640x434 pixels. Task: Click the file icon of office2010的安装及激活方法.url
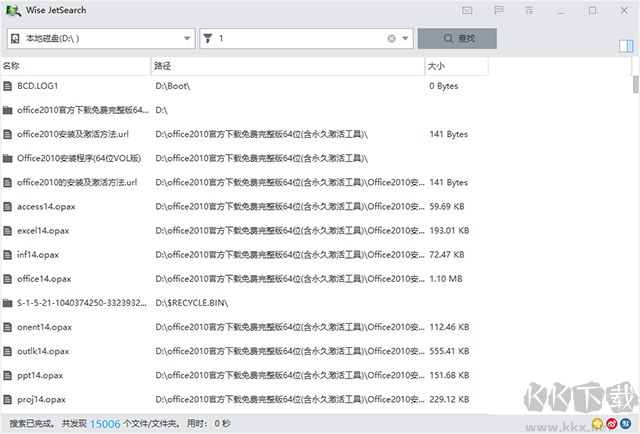coord(7,182)
